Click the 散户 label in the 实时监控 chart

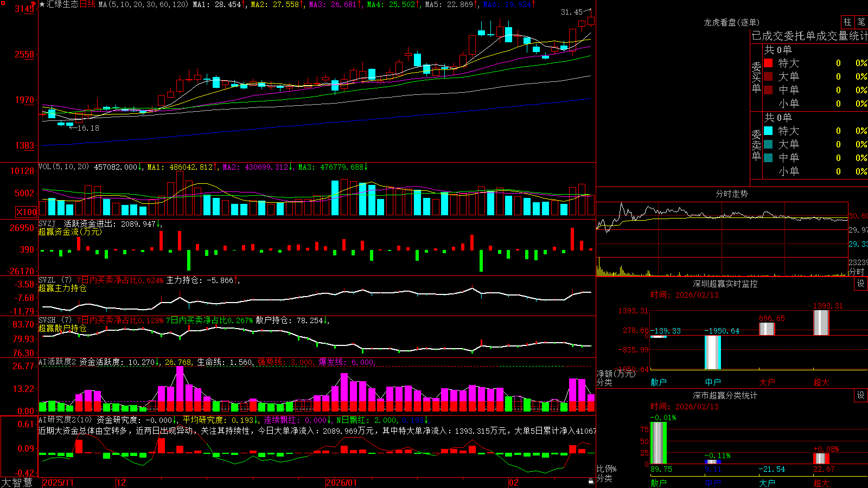(659, 382)
